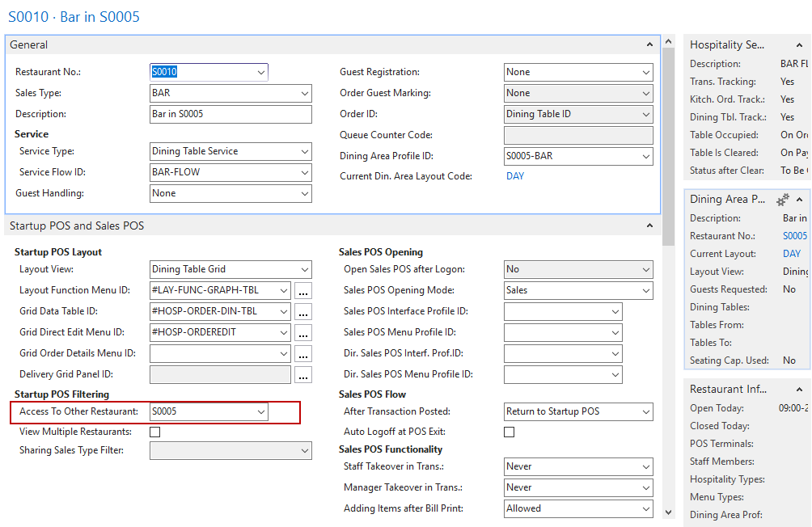This screenshot has width=812, height=527.
Task: Open the S0005 Restaurant No. link
Action: pyautogui.click(x=794, y=236)
